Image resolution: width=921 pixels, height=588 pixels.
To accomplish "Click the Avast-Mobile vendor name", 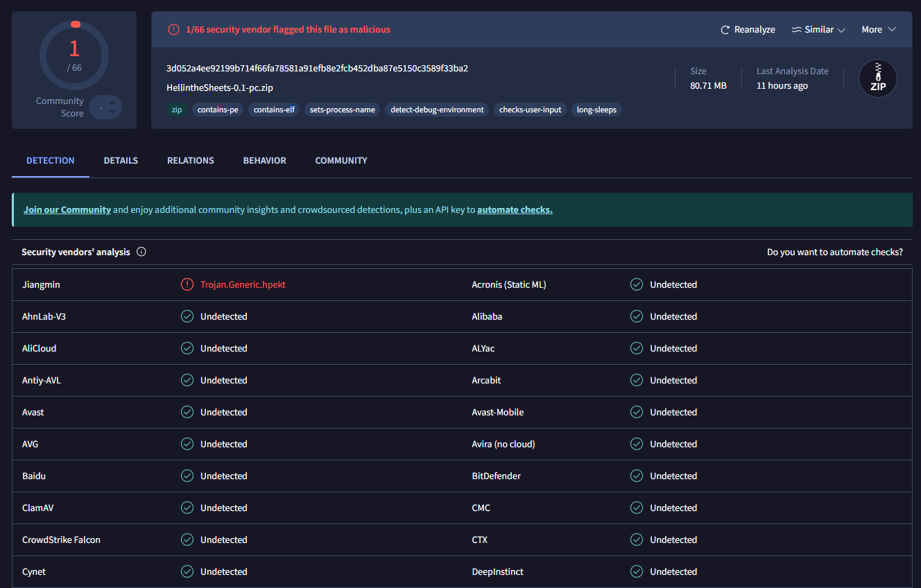I will tap(498, 412).
